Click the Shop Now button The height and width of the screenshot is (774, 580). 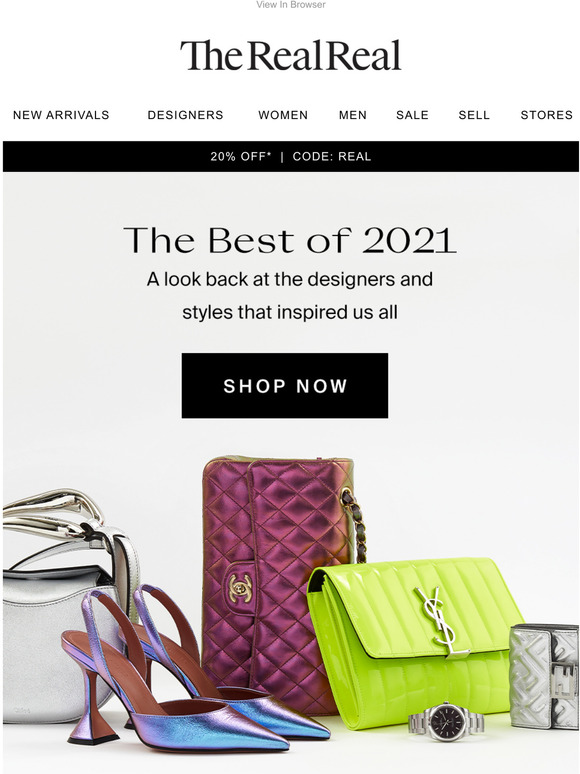click(285, 386)
